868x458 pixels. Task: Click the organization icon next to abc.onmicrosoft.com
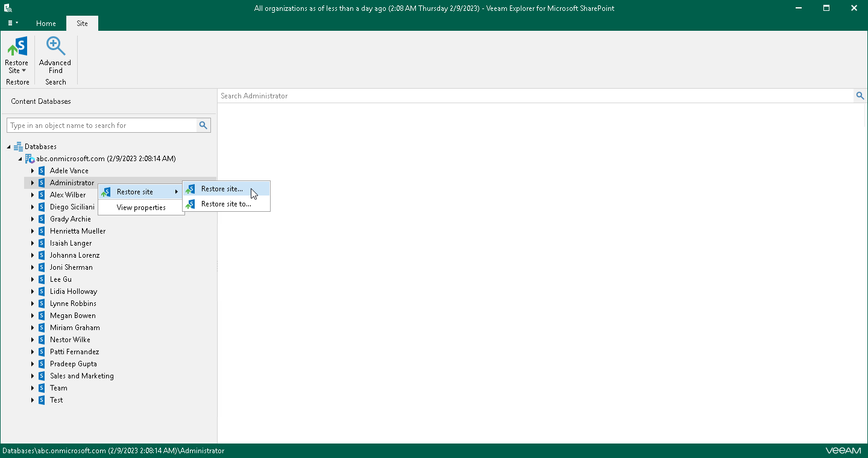pos(30,158)
